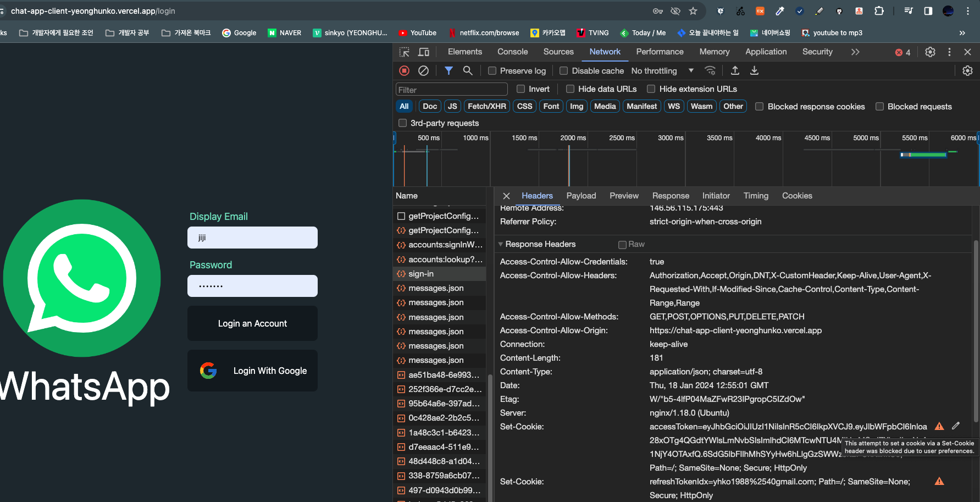This screenshot has width=980, height=502.
Task: Click Login With Google button
Action: (x=252, y=371)
